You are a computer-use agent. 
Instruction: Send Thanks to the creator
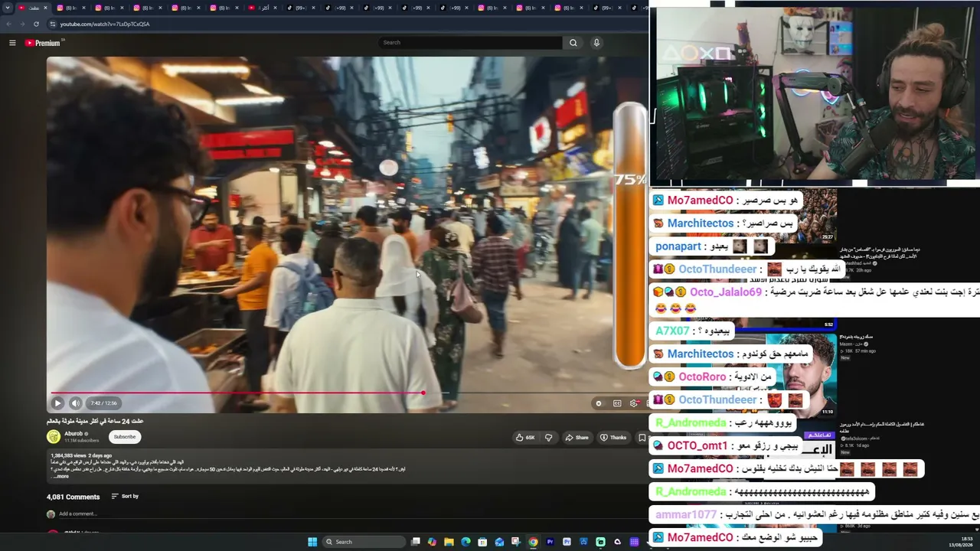tap(613, 438)
